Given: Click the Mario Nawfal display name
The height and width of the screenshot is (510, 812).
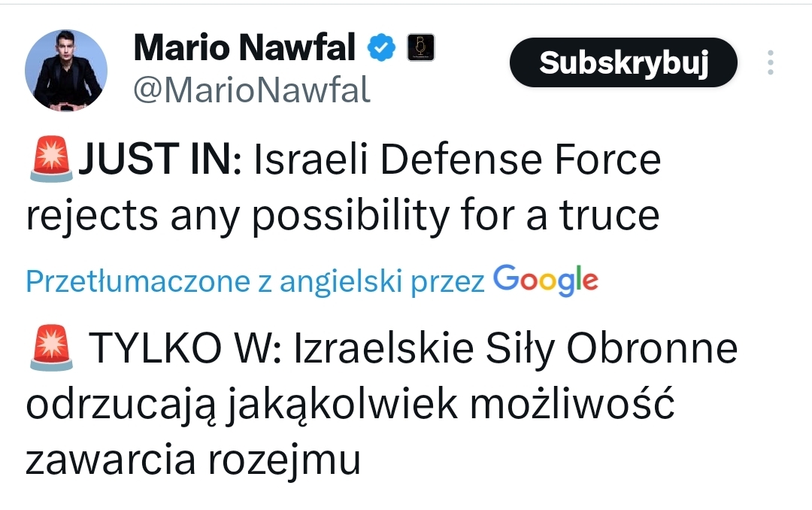Looking at the screenshot, I should [x=244, y=50].
